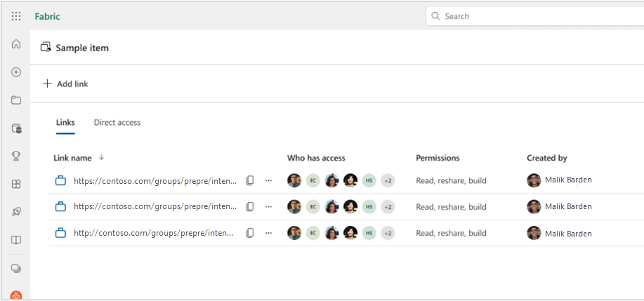This screenshot has width=644, height=301.
Task: Sort by Link name column arrow
Action: point(101,158)
